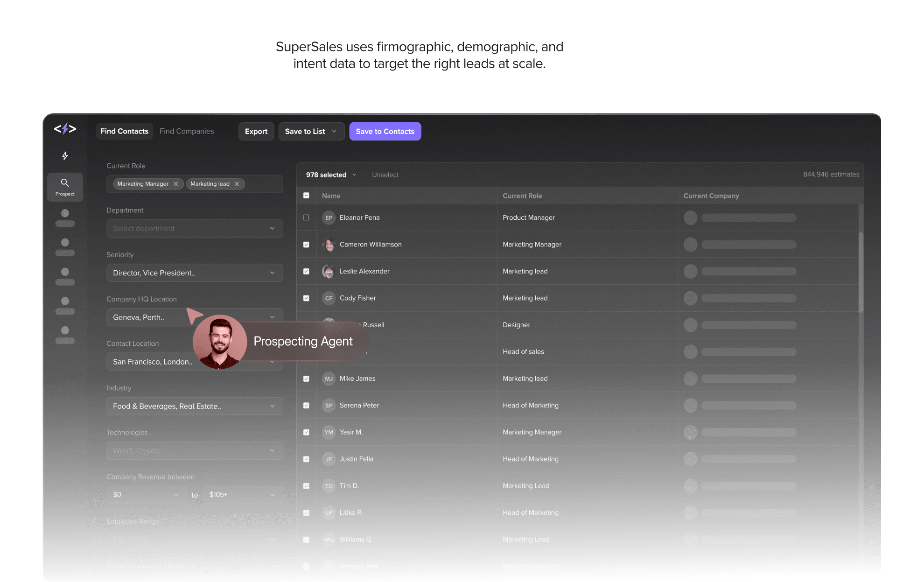Remove the Marketing lead role tag
The height and width of the screenshot is (582, 924).
point(237,184)
